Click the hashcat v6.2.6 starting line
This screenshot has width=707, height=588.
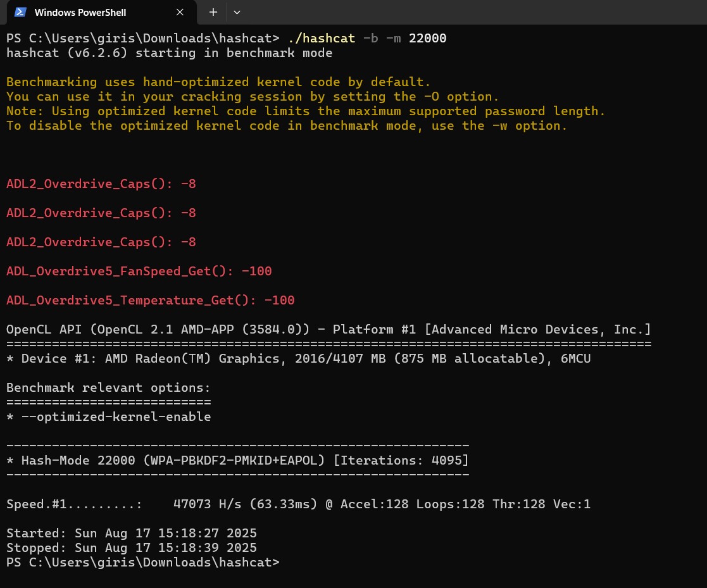pyautogui.click(x=169, y=53)
